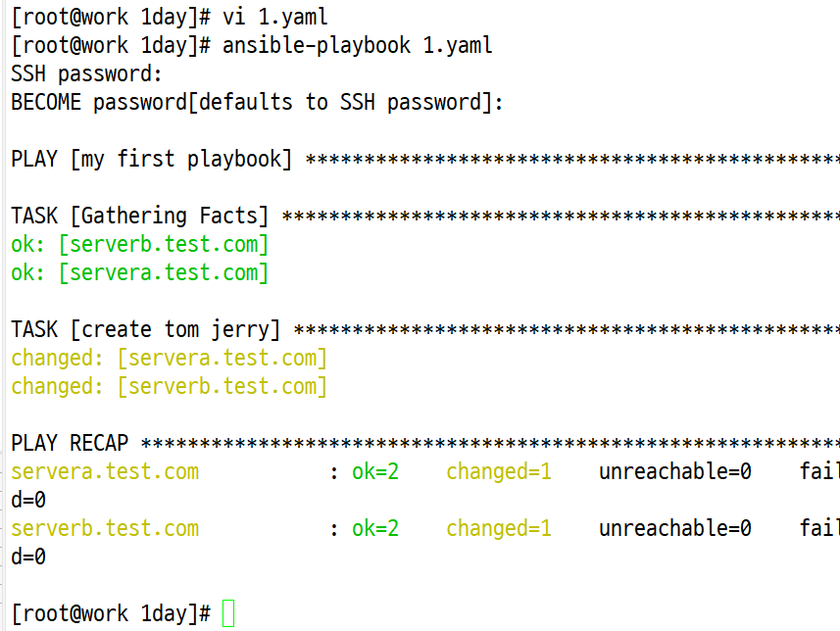This screenshot has width=840, height=631.
Task: Click 'PLAY [my first playbook]' header
Action: click(152, 159)
